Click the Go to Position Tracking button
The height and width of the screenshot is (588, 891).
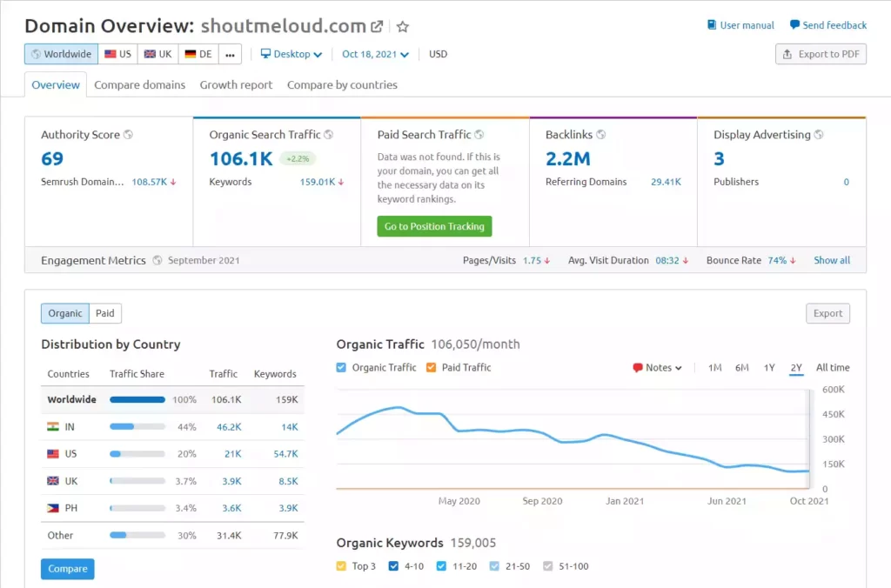[x=433, y=226]
